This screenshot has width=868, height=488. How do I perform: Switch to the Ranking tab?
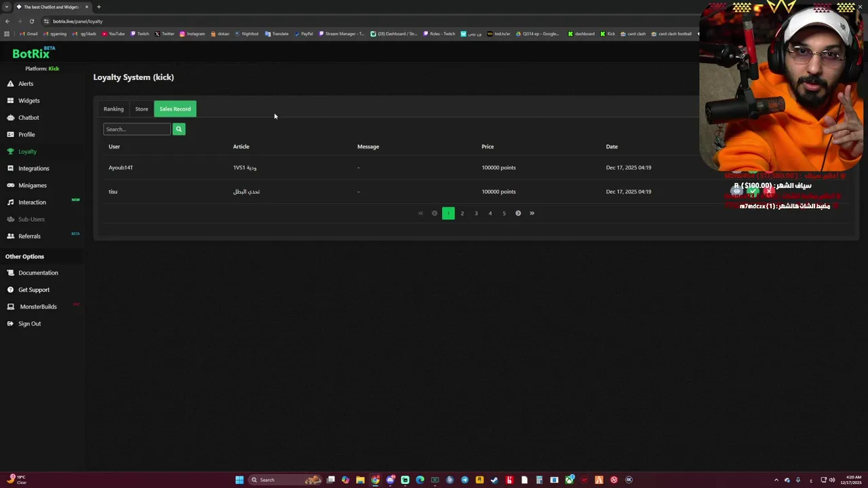pos(113,109)
